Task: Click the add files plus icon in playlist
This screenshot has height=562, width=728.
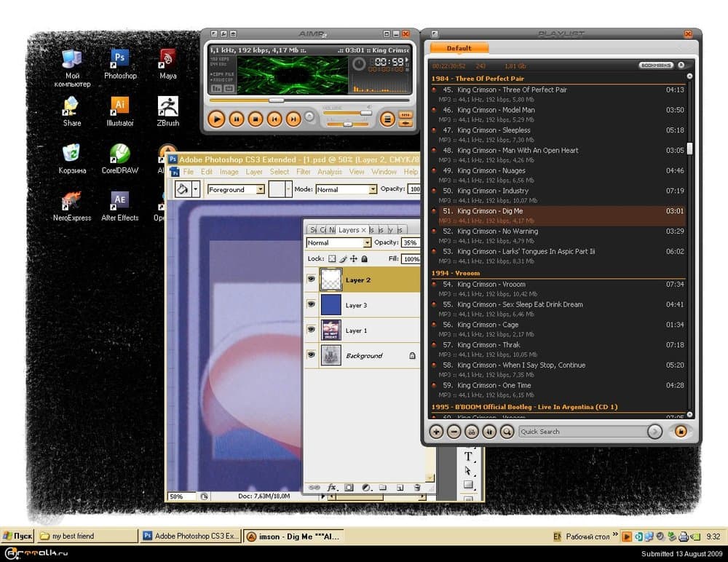Action: (x=436, y=432)
